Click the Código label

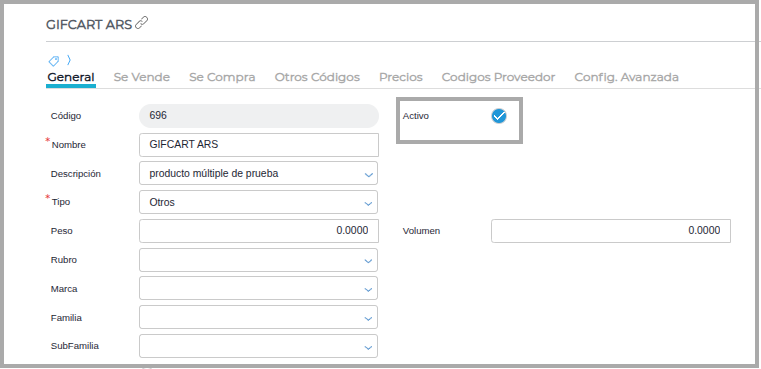point(66,116)
